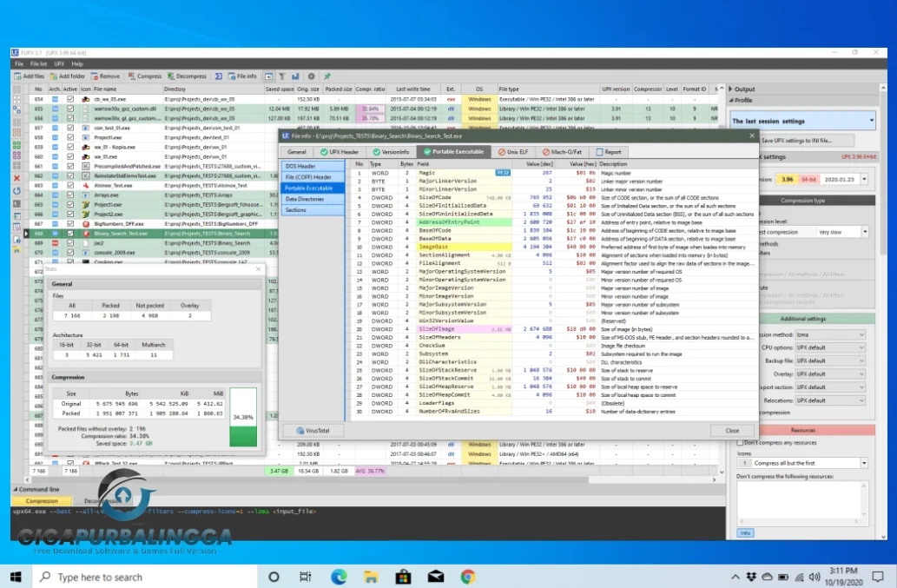Open the File list menu
The height and width of the screenshot is (588, 897).
39,64
